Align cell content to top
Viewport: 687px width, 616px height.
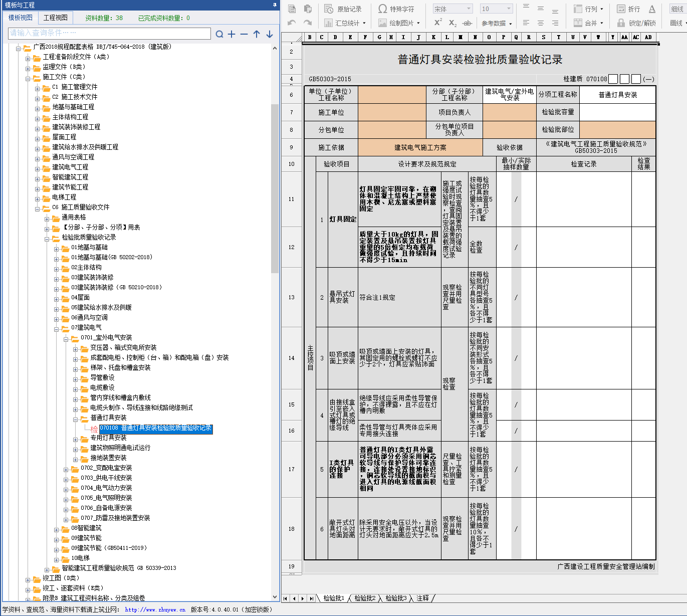tap(526, 7)
